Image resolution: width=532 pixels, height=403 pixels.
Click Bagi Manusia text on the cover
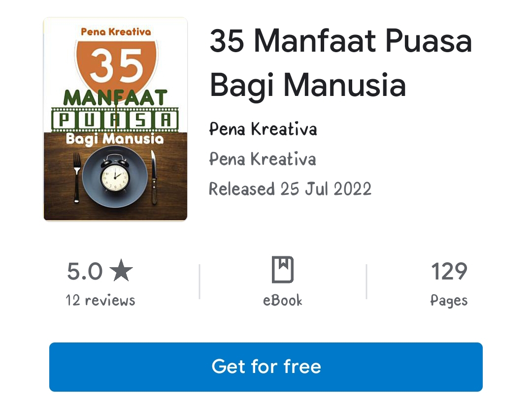coord(115,139)
